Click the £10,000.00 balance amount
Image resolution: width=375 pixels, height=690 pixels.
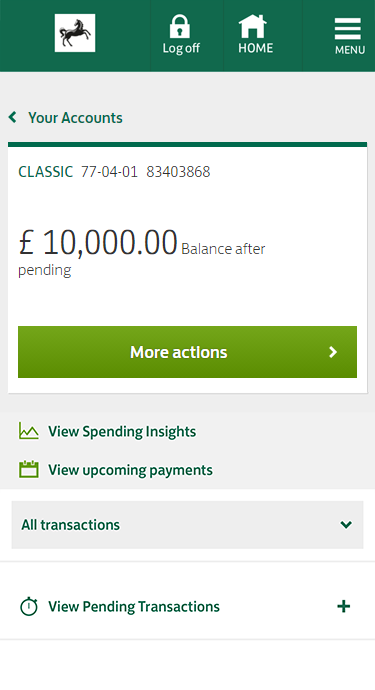tap(98, 242)
